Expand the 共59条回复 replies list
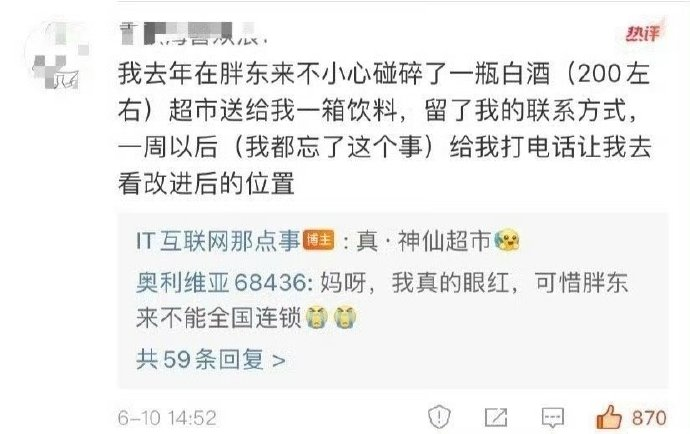This screenshot has width=690, height=434. point(210,360)
